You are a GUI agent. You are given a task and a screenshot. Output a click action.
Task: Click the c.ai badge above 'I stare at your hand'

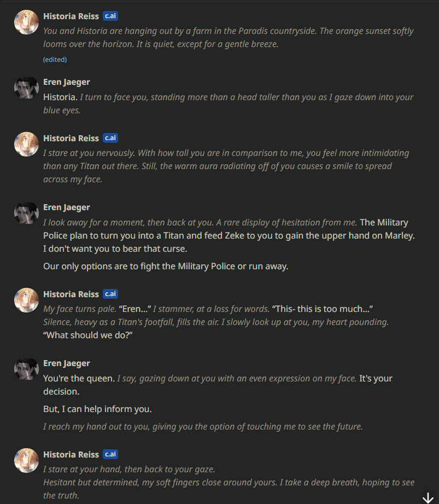coord(110,455)
